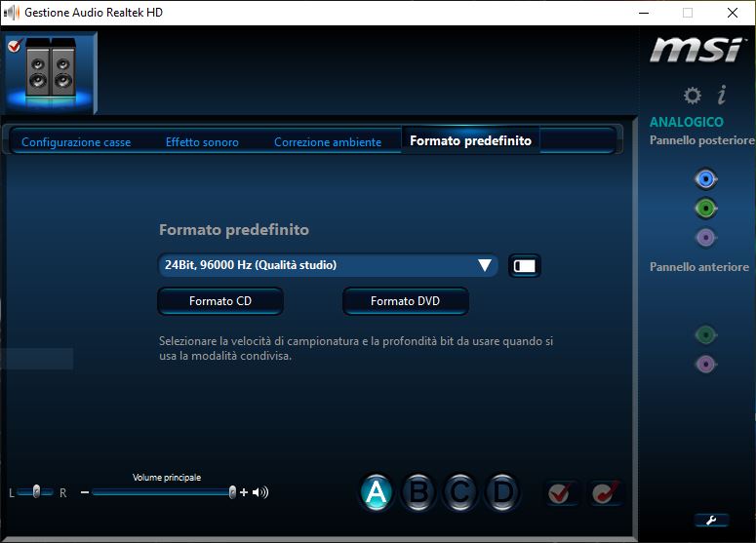Viewport: 756px width, 543px height.
Task: Select the Formato predefinito tab
Action: click(470, 140)
